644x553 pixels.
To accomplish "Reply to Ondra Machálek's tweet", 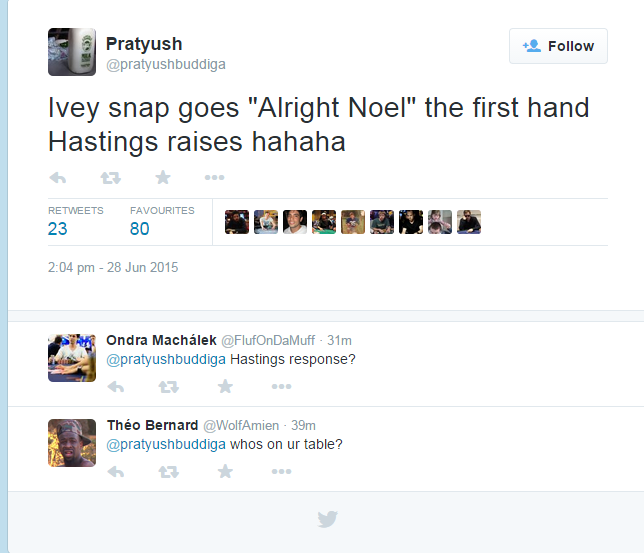I will [x=116, y=386].
